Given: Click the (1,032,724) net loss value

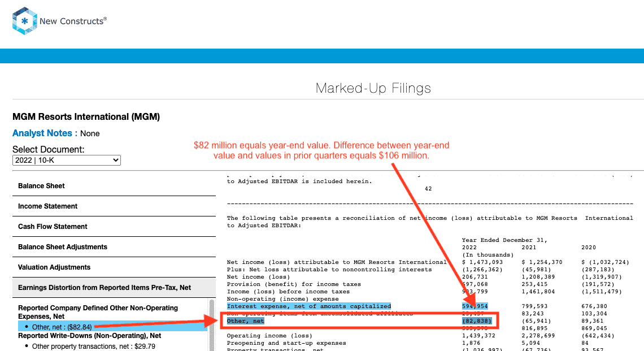Looking at the screenshot, I should point(606,262).
